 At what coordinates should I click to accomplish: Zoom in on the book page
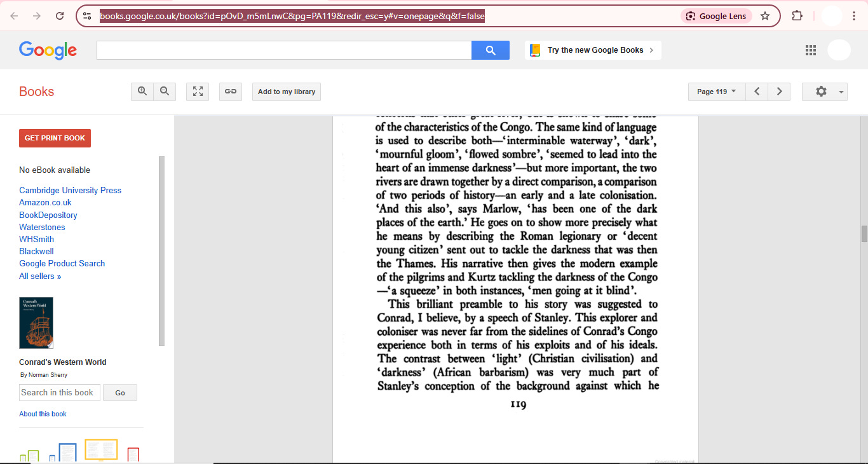click(142, 92)
